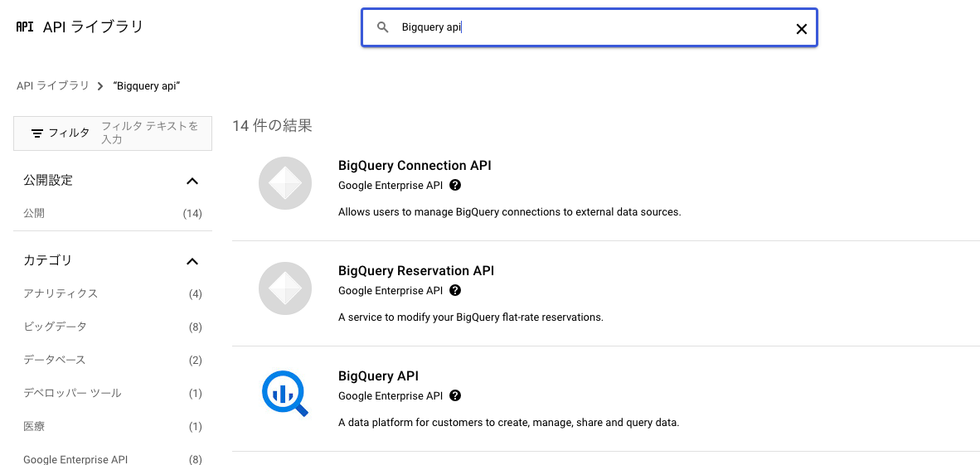Screen dimensions: 980x465
Task: Click the カテゴリ section heading
Action: 48,260
